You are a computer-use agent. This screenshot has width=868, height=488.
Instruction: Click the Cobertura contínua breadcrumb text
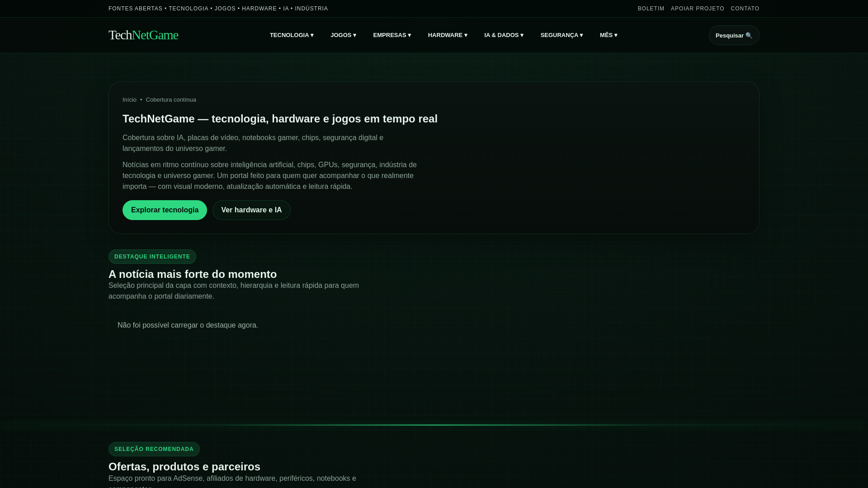point(171,100)
